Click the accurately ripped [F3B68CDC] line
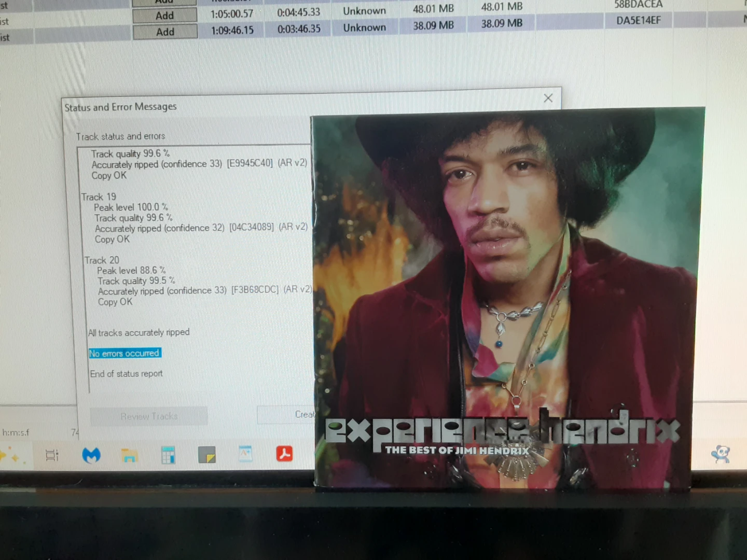The width and height of the screenshot is (747, 560). pos(205,290)
